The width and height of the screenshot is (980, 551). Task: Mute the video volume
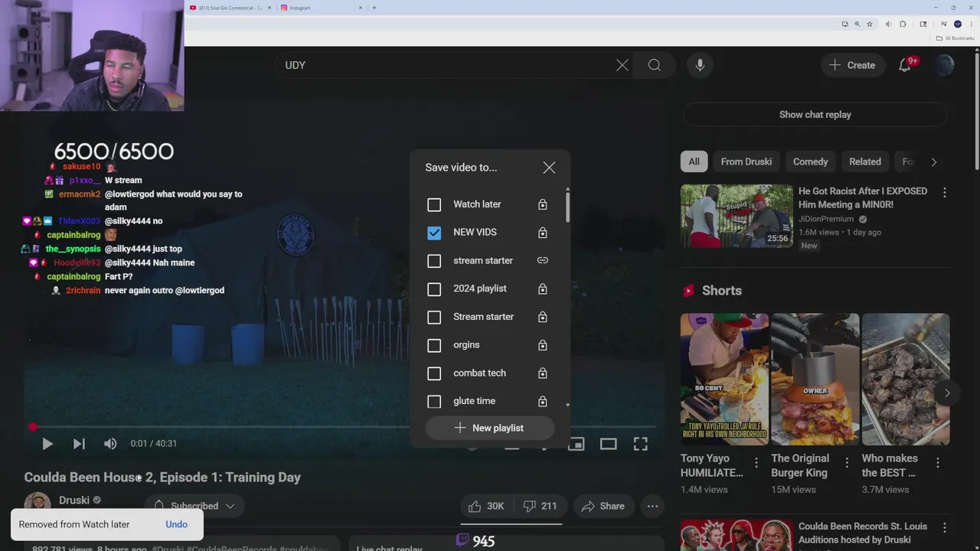[x=110, y=444]
